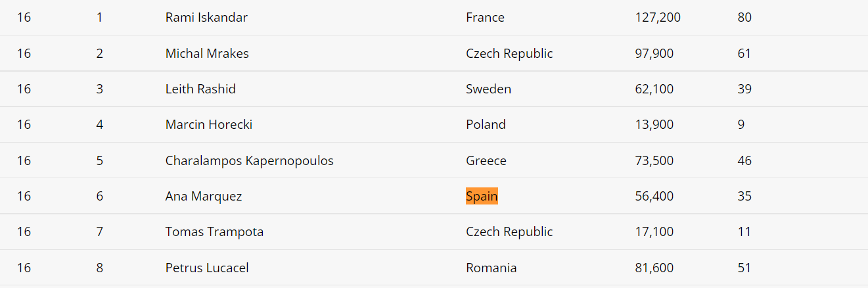Image resolution: width=868 pixels, height=288 pixels.
Task: Click chip count 81,600
Action: pos(654,268)
